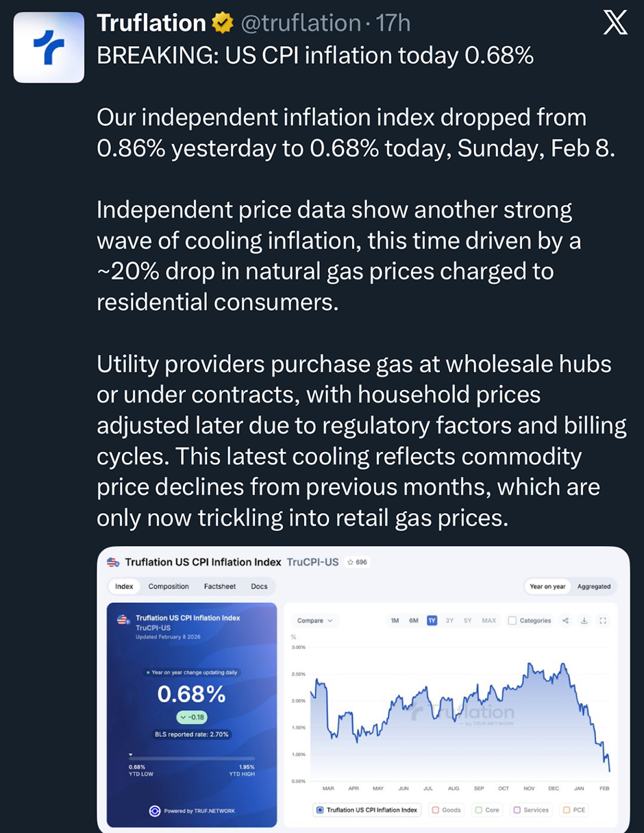
Task: Open the @truflation handle link
Action: tap(300, 24)
